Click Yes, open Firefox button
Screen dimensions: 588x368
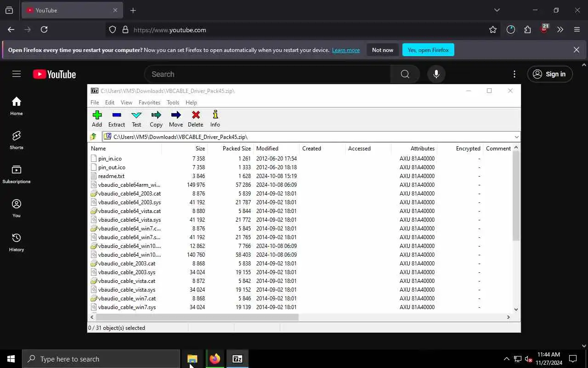tap(428, 50)
